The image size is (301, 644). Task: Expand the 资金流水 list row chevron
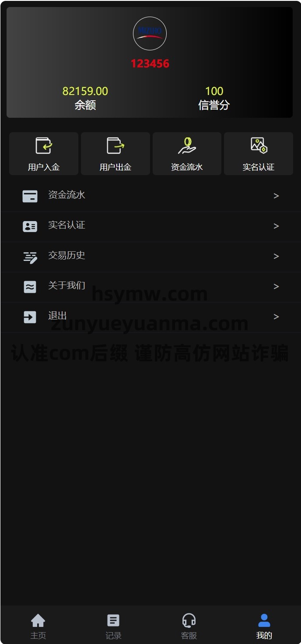click(276, 196)
